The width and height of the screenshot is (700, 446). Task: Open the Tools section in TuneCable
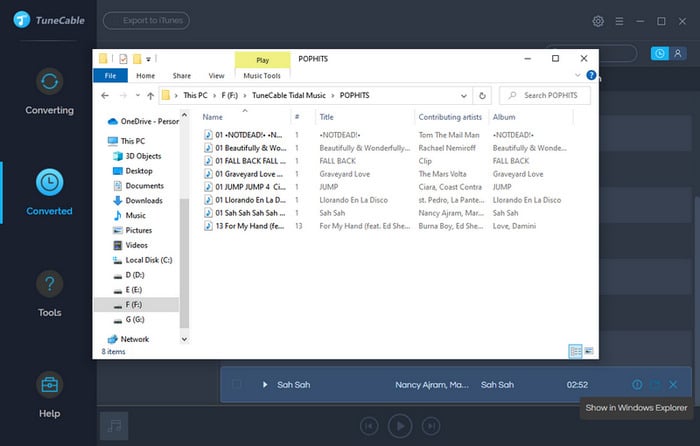49,294
